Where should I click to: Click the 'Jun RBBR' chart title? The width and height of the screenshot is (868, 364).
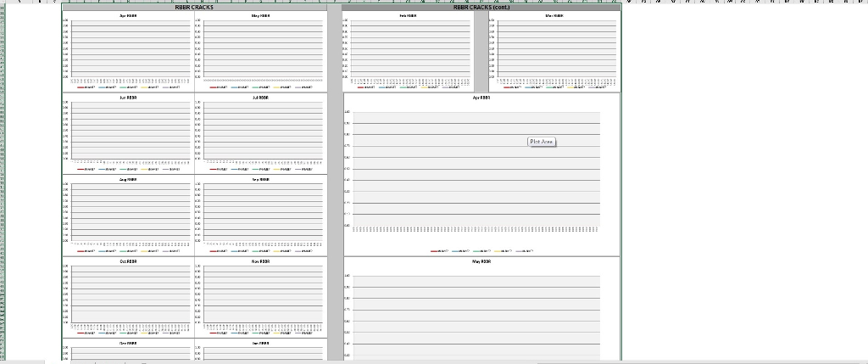point(129,98)
